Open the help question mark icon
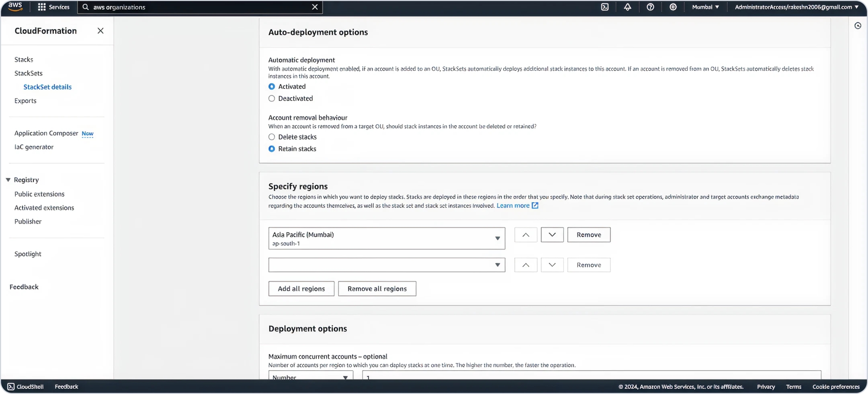Image resolution: width=868 pixels, height=394 pixels. [650, 7]
